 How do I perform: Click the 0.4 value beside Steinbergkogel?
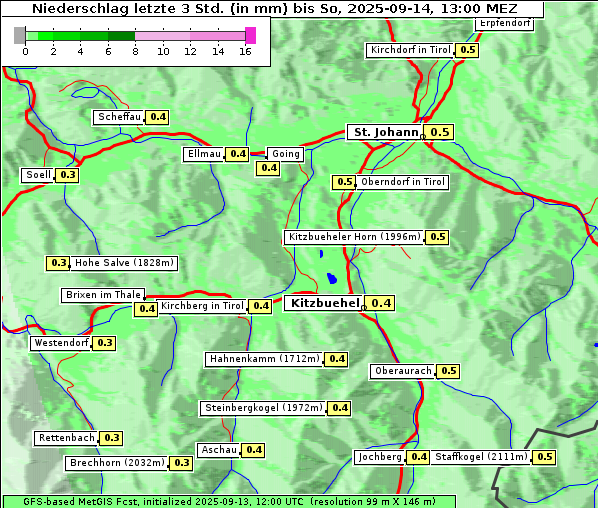point(339,408)
